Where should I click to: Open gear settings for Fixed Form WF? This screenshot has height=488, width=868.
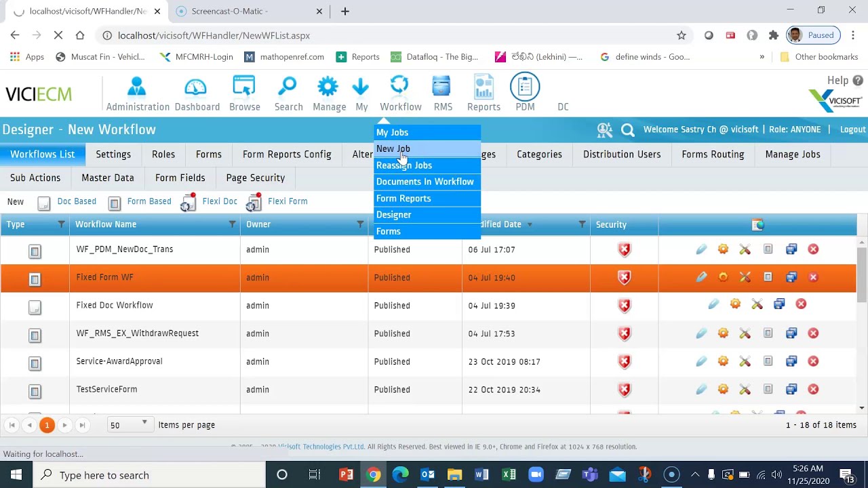point(724,277)
